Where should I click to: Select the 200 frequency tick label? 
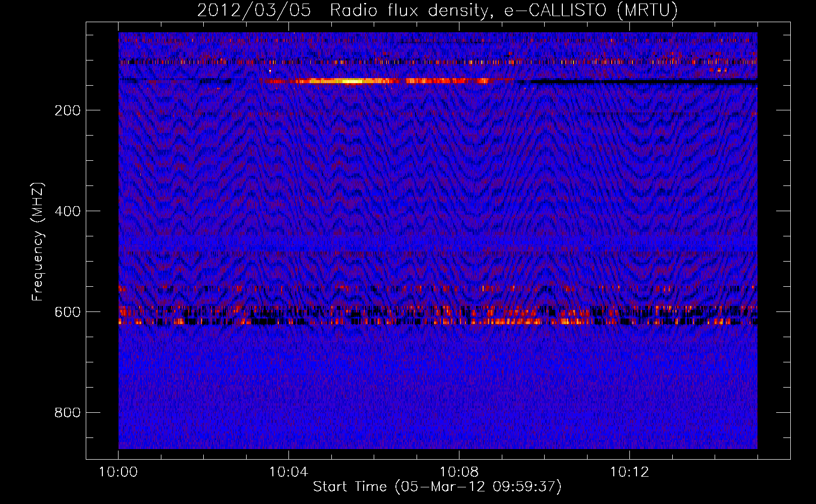click(x=68, y=110)
